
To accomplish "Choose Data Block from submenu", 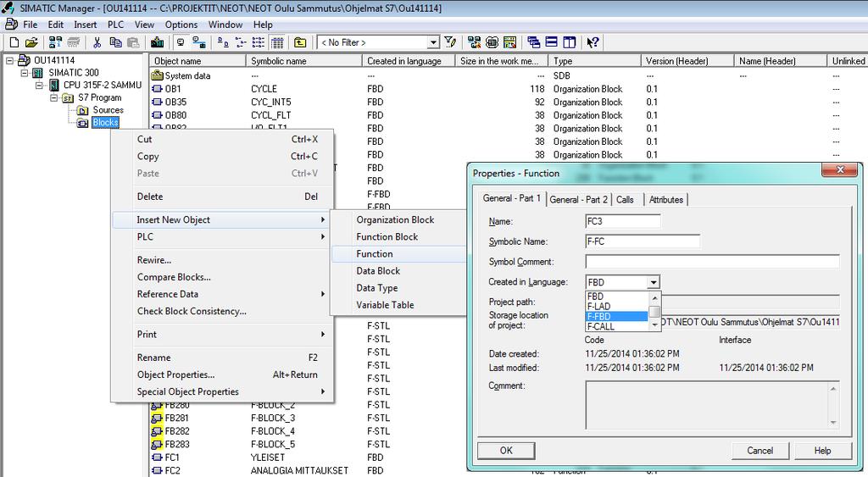I will coord(378,271).
